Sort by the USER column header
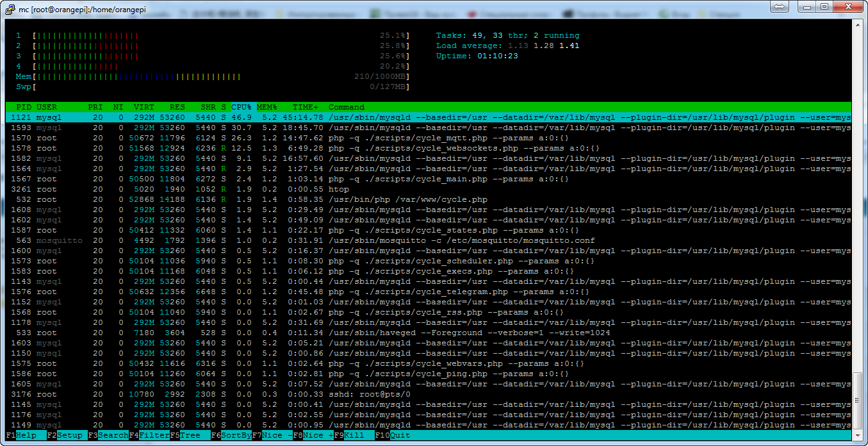The width and height of the screenshot is (868, 446). 47,107
